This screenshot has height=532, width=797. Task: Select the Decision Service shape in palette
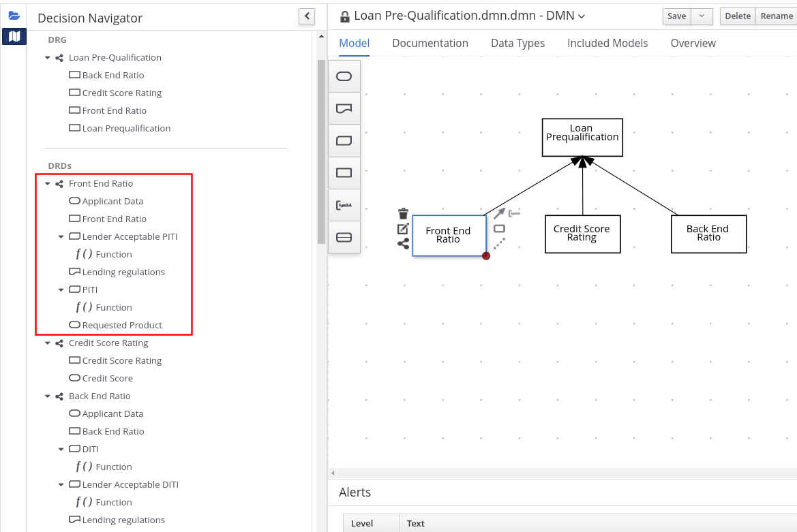(x=344, y=237)
